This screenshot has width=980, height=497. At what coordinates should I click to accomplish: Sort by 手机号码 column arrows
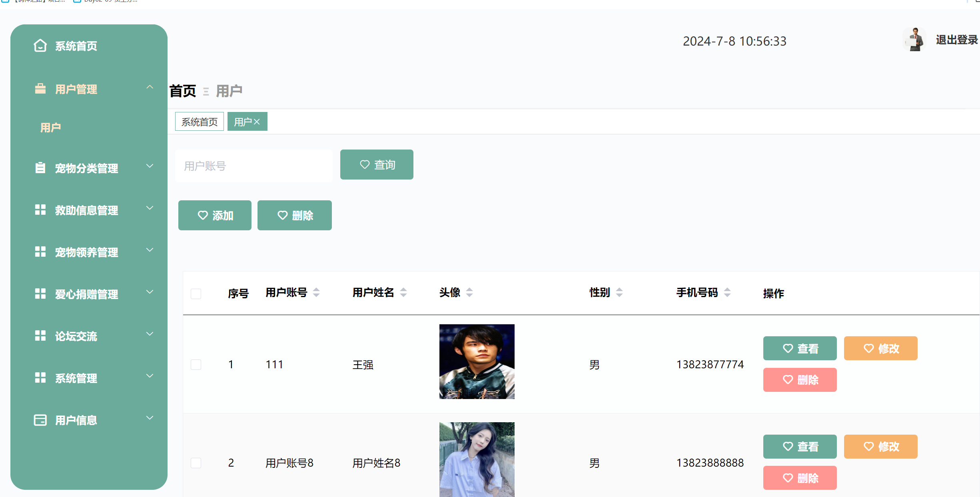click(727, 292)
